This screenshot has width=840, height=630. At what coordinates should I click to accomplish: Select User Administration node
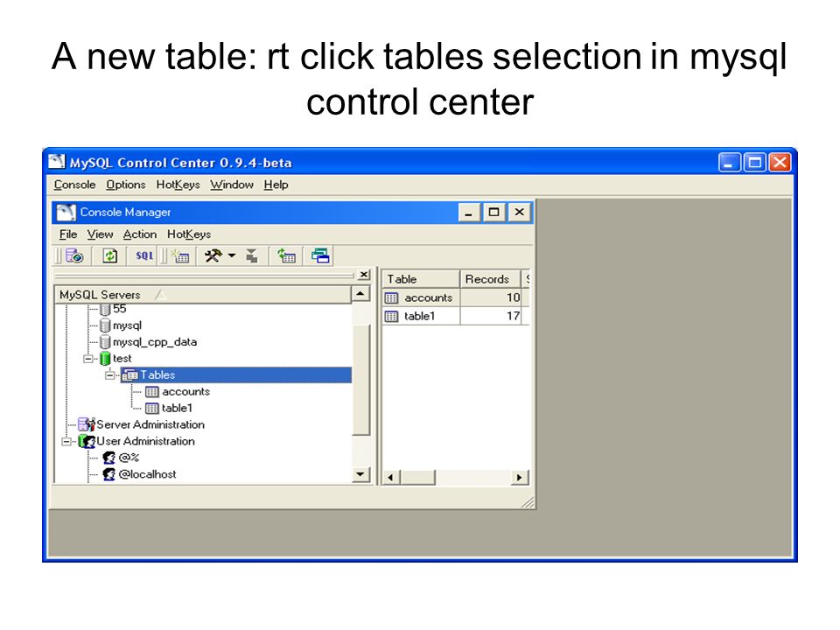[x=146, y=441]
